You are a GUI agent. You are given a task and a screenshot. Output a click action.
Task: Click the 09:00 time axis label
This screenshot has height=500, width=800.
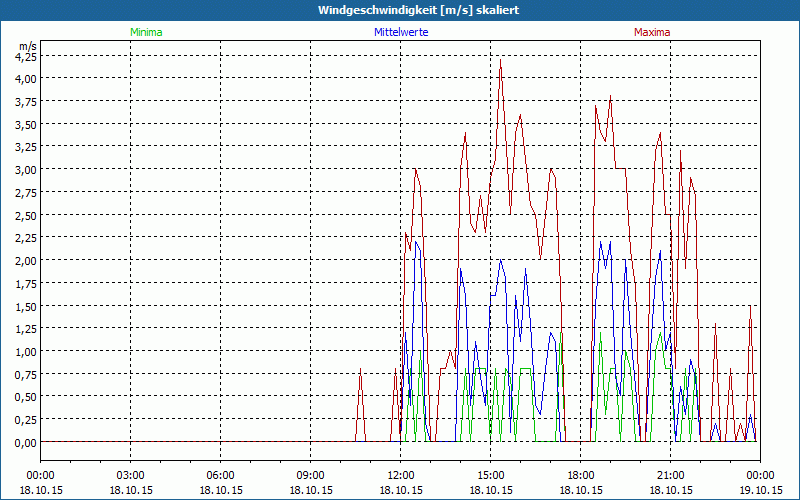click(x=311, y=476)
